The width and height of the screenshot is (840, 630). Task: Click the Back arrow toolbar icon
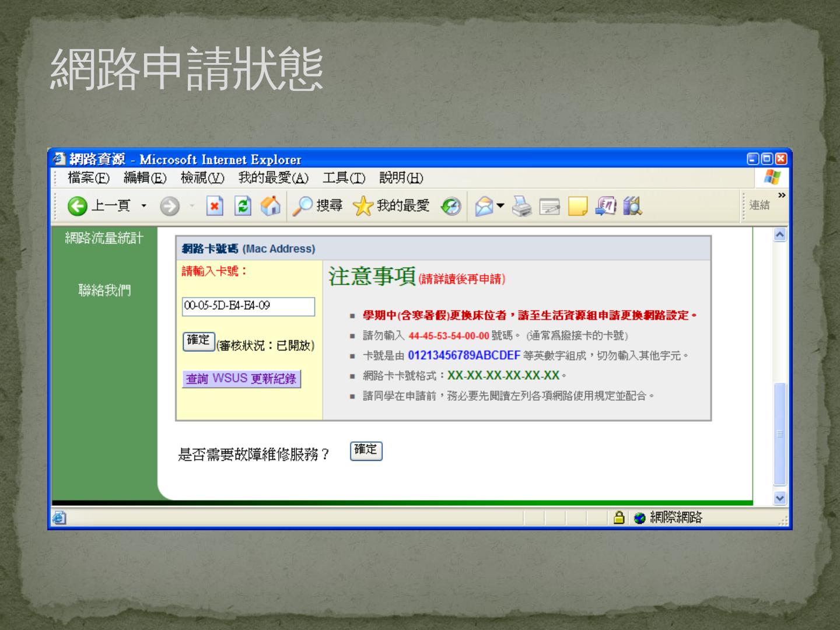[78, 206]
